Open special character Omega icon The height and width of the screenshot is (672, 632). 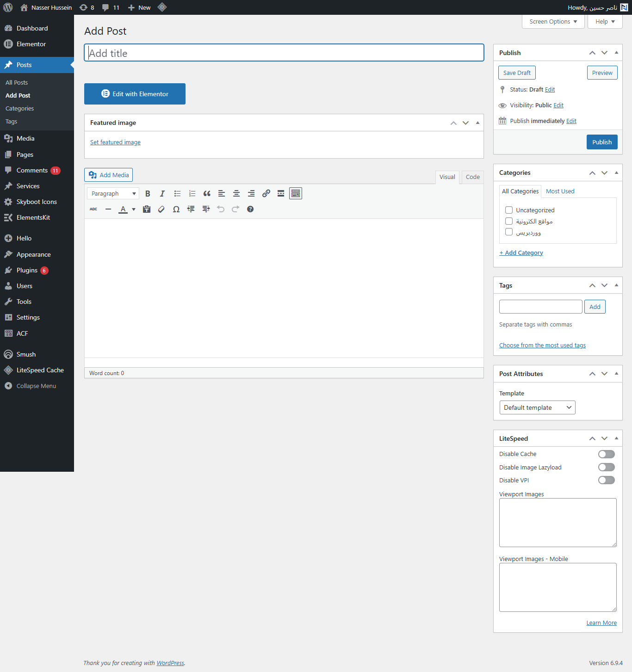[176, 209]
